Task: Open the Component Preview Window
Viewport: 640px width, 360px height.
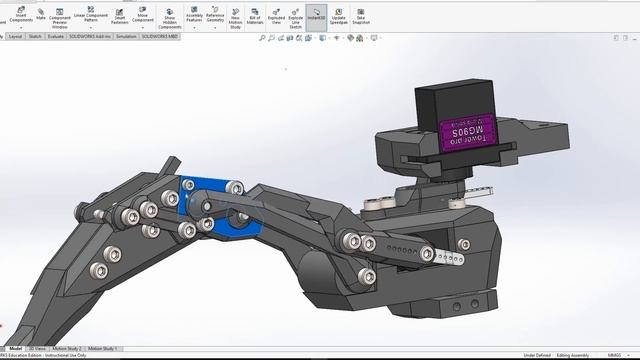Action: click(x=60, y=18)
